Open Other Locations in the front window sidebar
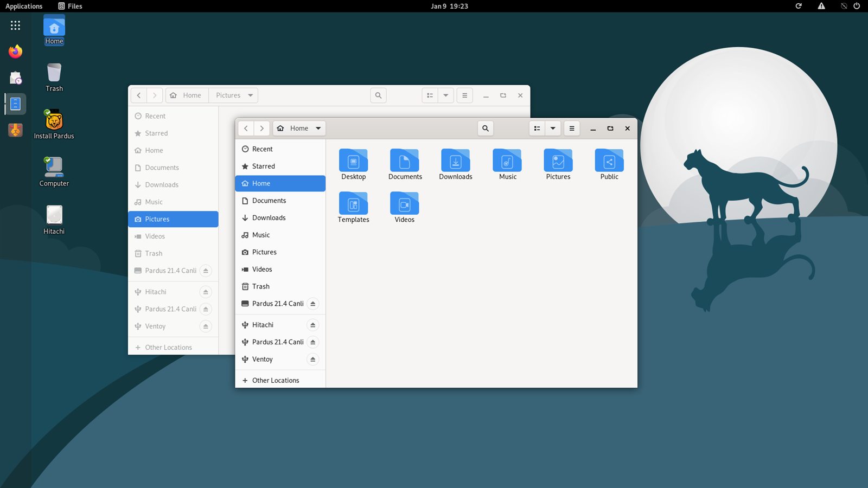 point(280,380)
